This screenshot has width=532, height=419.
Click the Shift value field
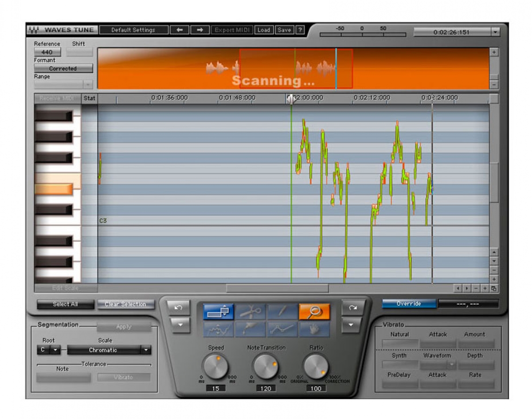click(79, 52)
